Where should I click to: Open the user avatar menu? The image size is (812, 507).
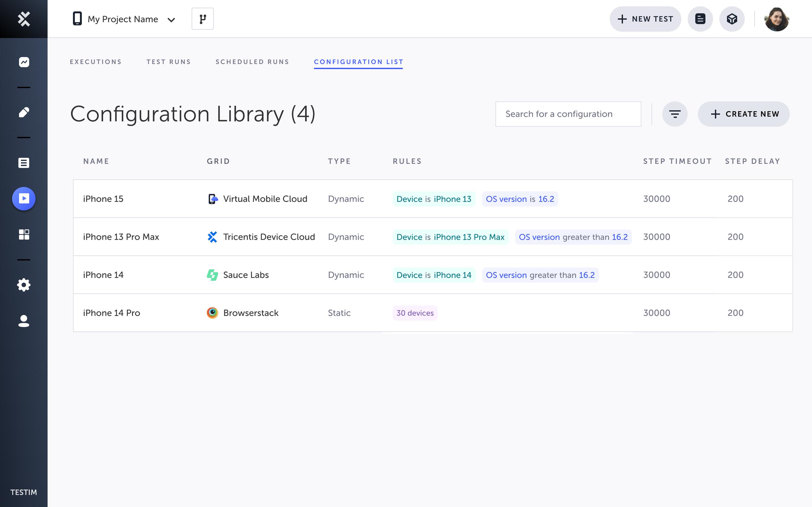tap(776, 19)
